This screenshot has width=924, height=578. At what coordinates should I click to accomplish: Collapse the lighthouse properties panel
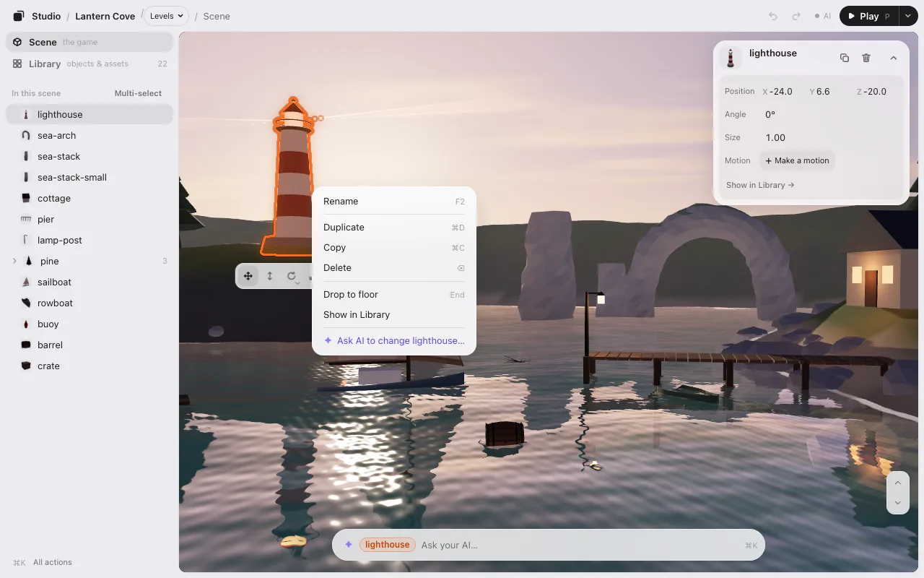point(893,58)
